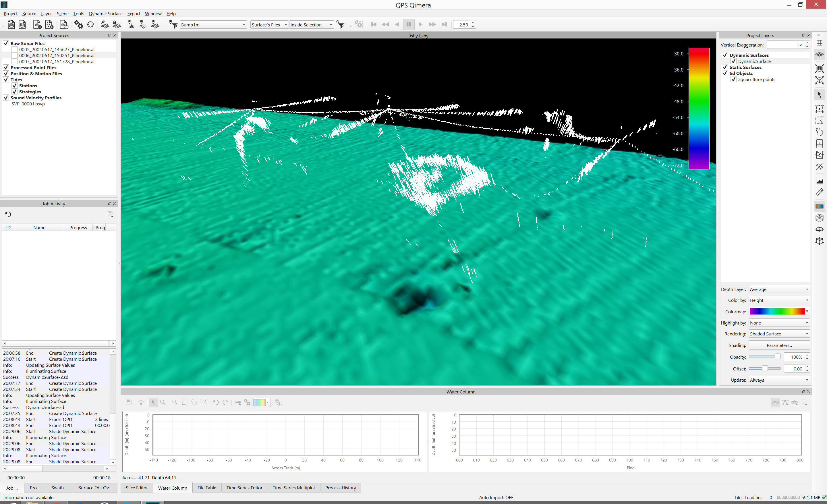Select the lasso freehand selection tool
This screenshot has height=504, width=827.
pos(819,132)
